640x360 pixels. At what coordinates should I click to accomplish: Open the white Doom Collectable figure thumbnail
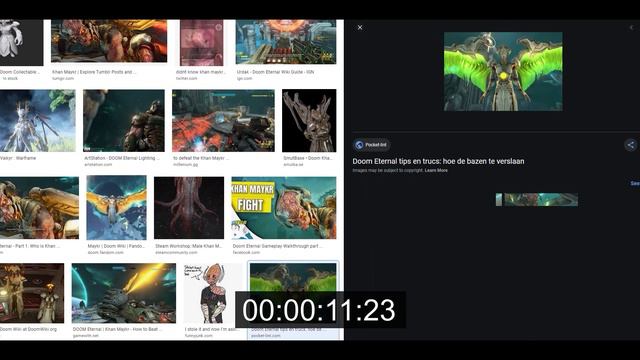[21, 42]
